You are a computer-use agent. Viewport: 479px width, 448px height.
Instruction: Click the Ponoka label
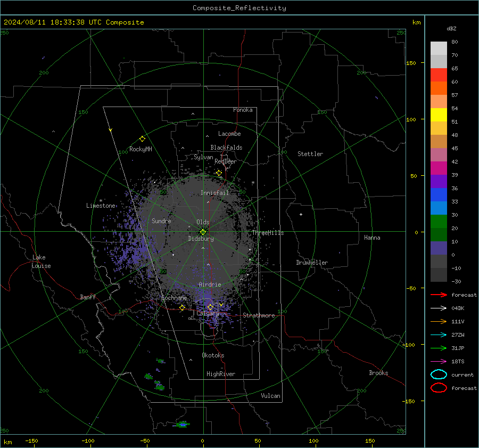coord(243,110)
